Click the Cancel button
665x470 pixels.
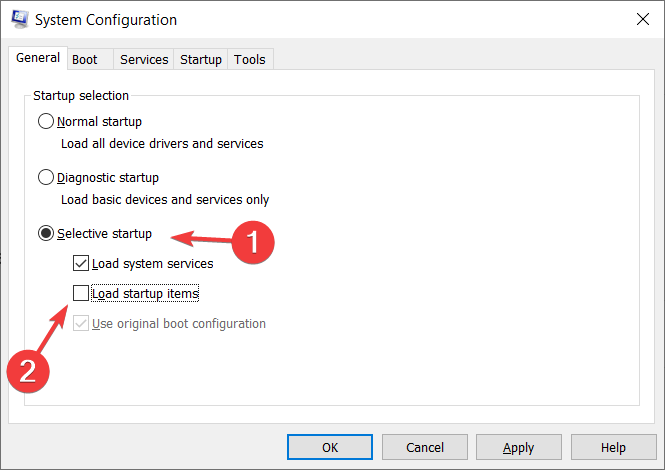[425, 447]
